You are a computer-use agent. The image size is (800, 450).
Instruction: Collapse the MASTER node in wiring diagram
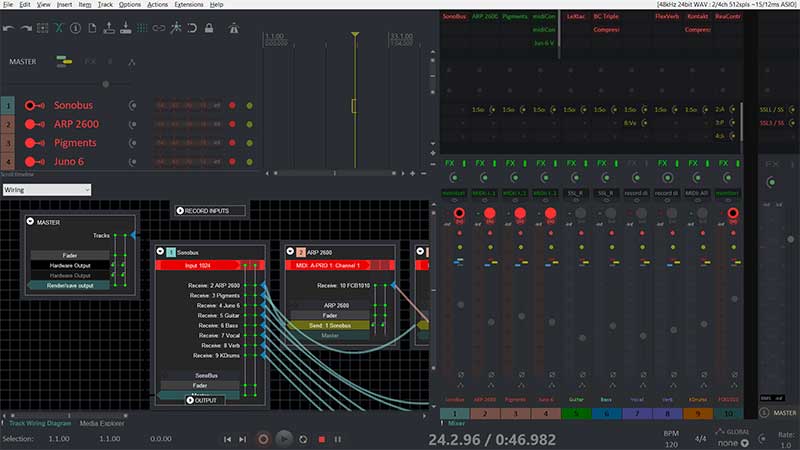coord(30,222)
